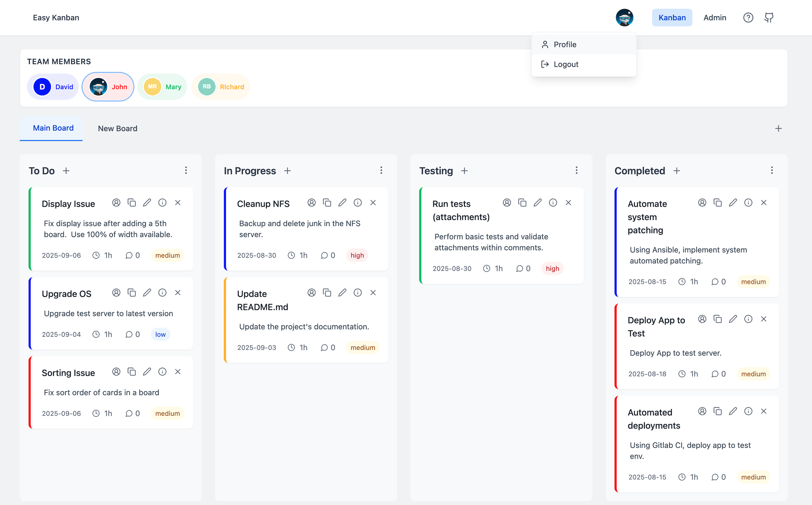Open the Admin page
812x505 pixels.
tap(714, 17)
